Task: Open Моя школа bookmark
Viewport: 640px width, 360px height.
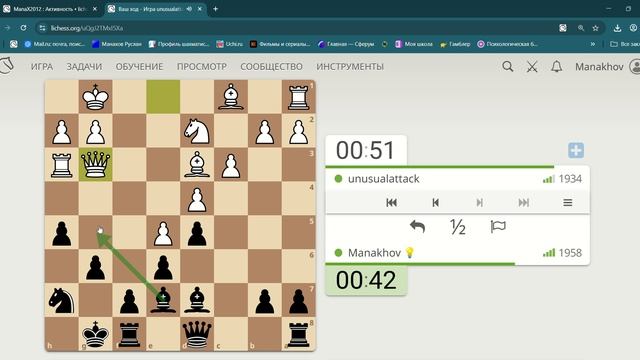Action: tap(414, 44)
